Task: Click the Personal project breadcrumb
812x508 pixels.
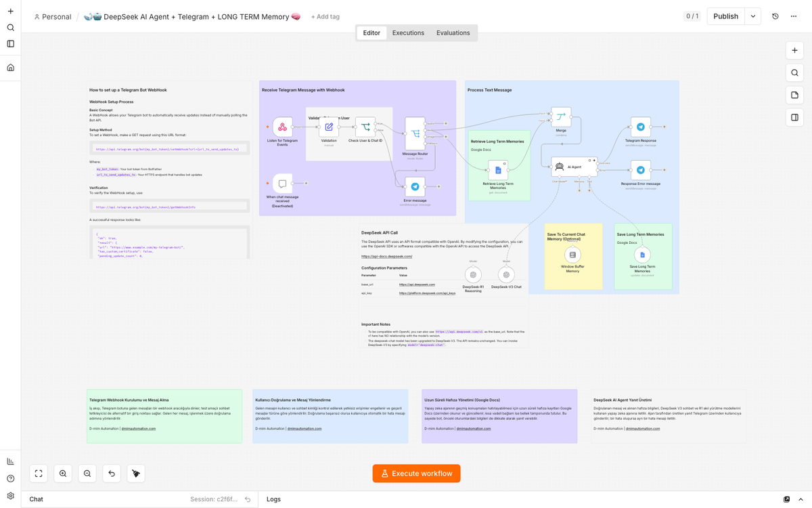Action: pos(52,17)
